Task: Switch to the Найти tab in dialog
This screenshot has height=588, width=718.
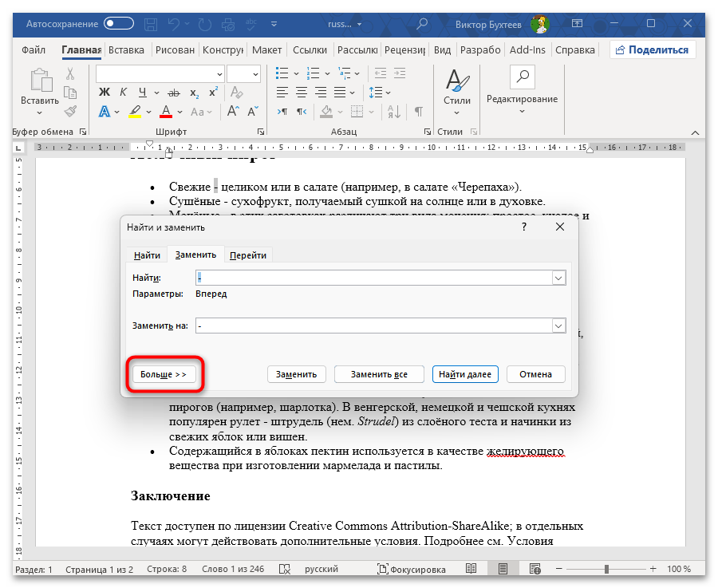Action: pyautogui.click(x=147, y=255)
